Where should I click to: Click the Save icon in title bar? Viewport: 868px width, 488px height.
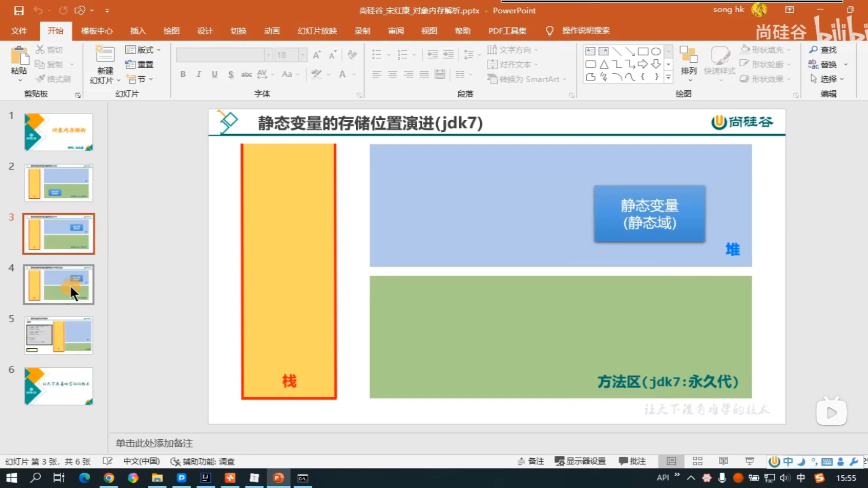[19, 10]
